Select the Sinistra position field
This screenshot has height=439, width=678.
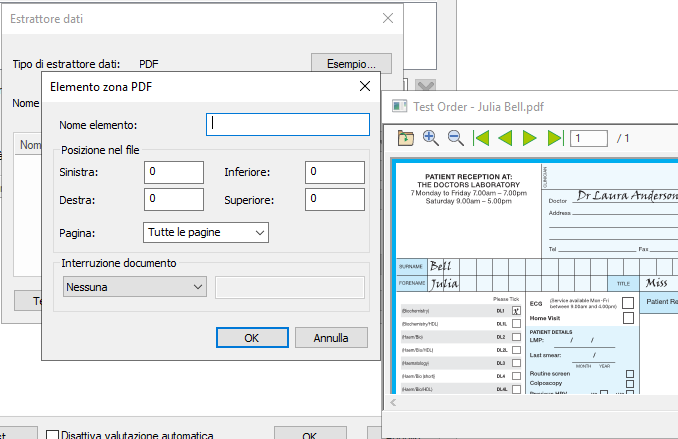[x=174, y=172]
